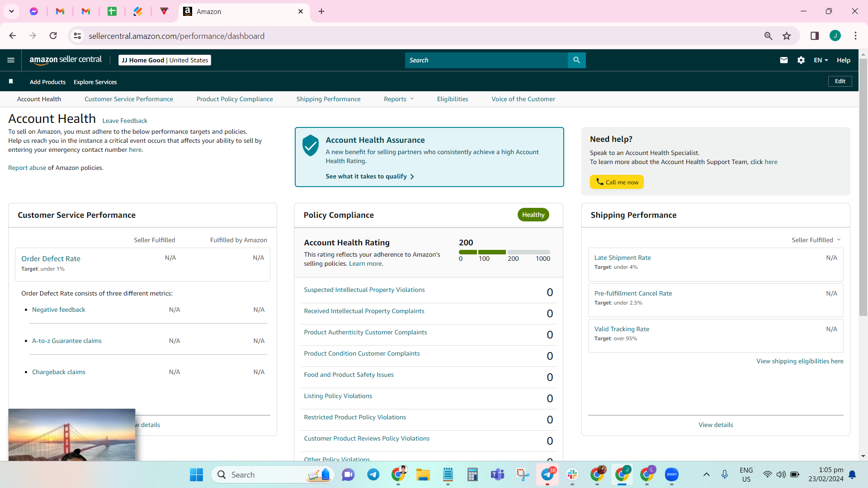
Task: Click the notification bell in the system tray
Action: coord(852,474)
